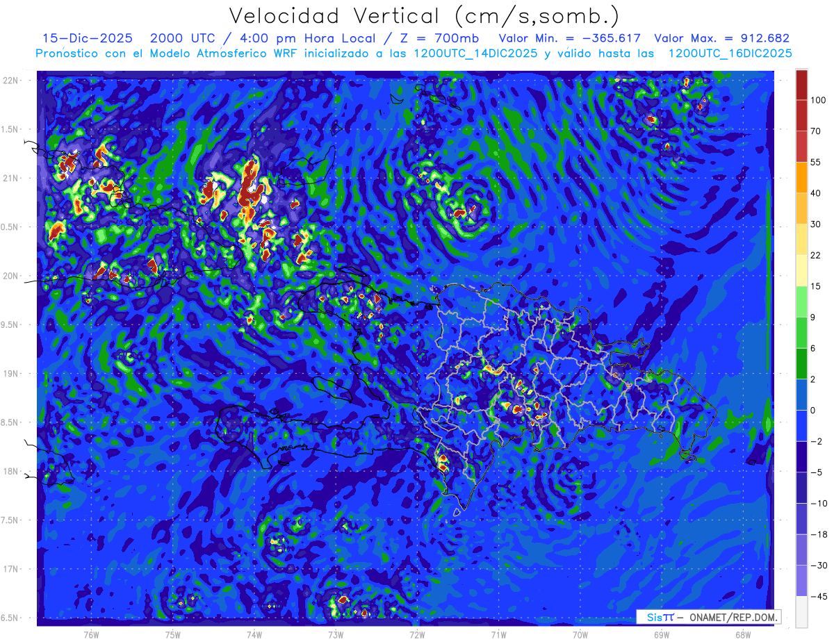Pick the orange swatch between 40 and 55
The image size is (834, 644).
pos(801,176)
